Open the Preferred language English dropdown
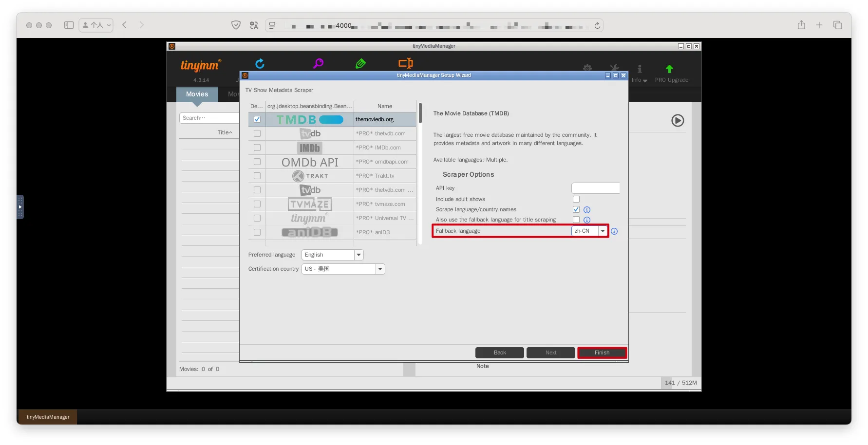 pos(359,255)
